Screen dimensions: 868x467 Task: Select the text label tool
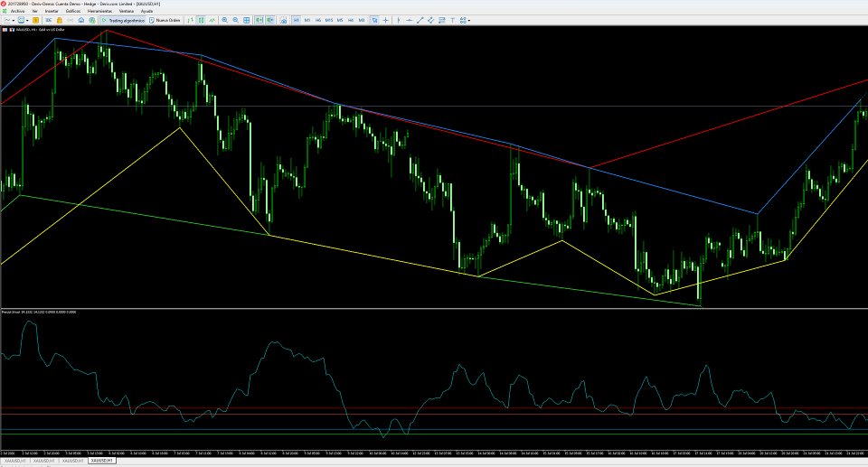coord(452,20)
